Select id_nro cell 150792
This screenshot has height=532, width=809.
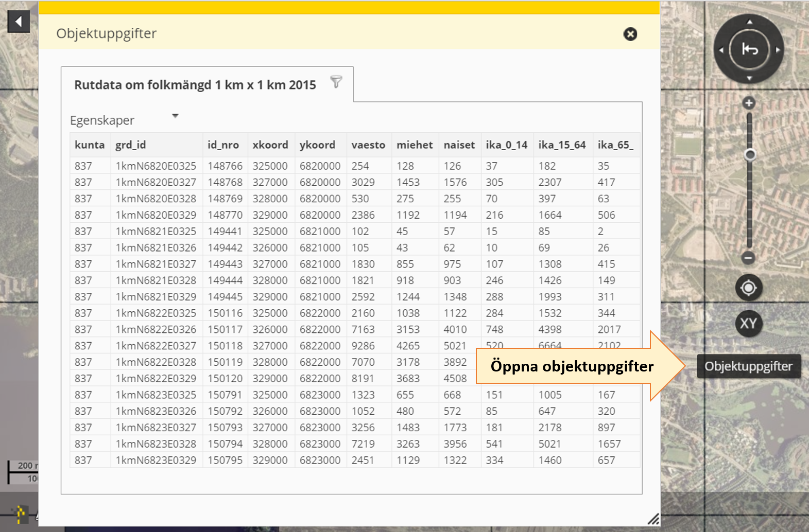[x=225, y=412]
